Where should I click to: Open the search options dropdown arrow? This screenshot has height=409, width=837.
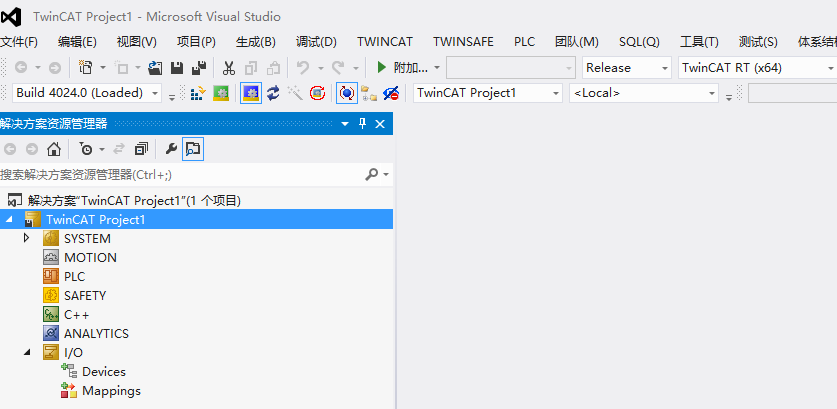(x=386, y=175)
